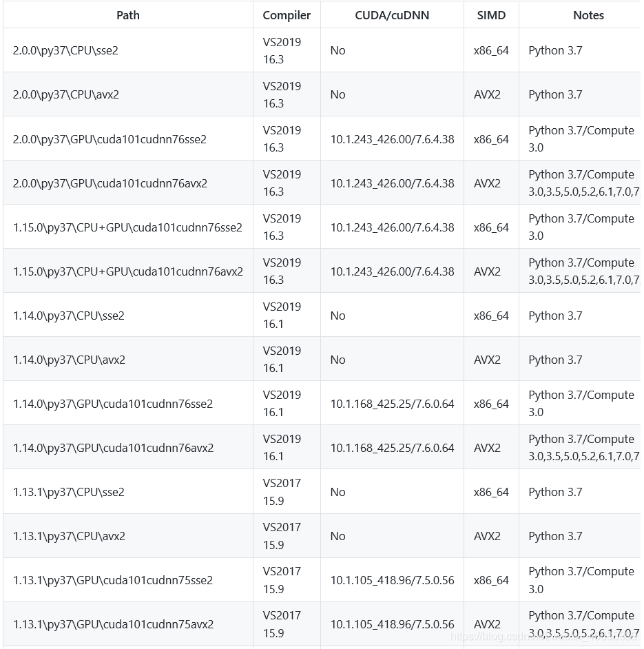Image resolution: width=644 pixels, height=649 pixels.
Task: Click 1.15.0\py37\CPU+GPU\cuda101cudnn76avx2 path
Action: click(x=128, y=271)
